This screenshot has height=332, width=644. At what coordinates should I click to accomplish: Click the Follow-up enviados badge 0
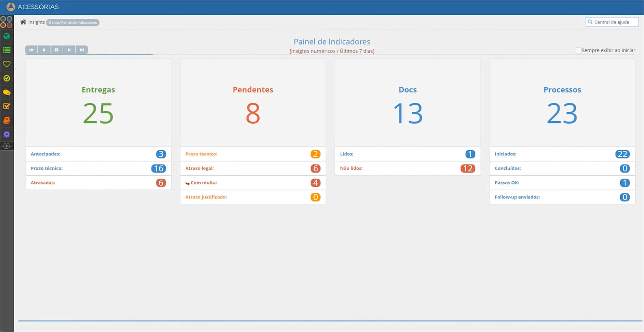pyautogui.click(x=625, y=197)
